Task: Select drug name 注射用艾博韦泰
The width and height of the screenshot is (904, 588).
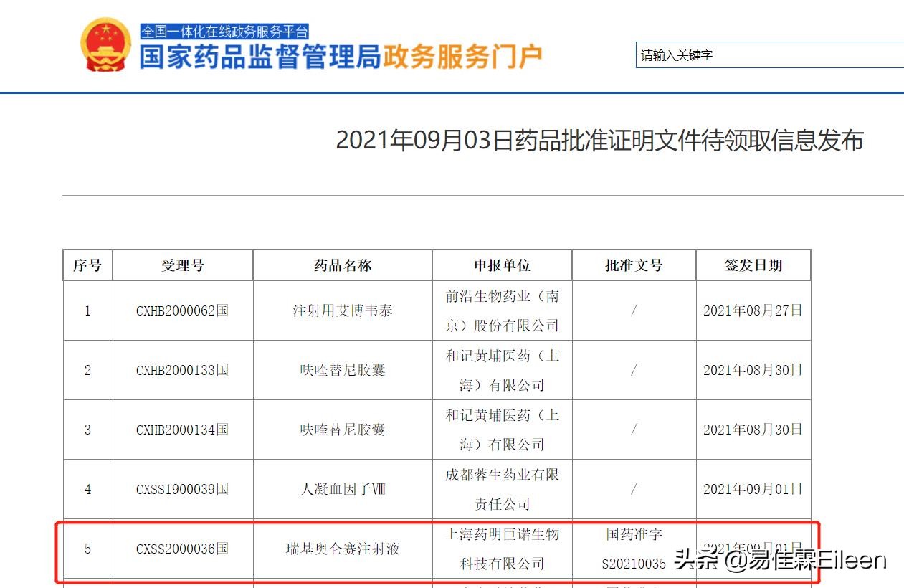Action: click(x=341, y=311)
